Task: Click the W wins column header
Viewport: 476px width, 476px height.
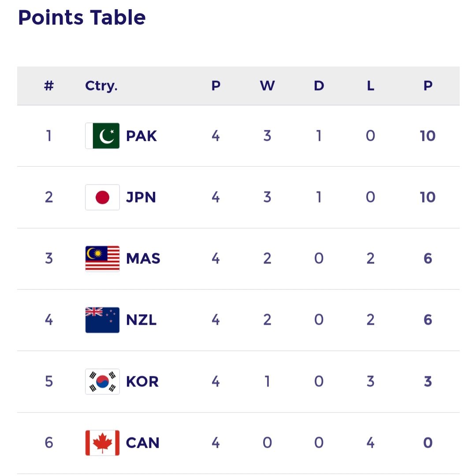Action: tap(268, 86)
